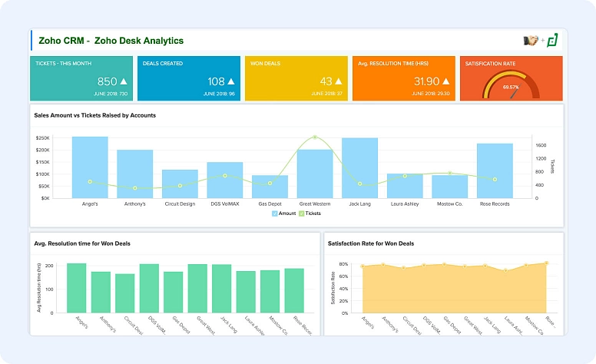Click the Great Western peak ticket marker
The height and width of the screenshot is (364, 596).
point(315,137)
